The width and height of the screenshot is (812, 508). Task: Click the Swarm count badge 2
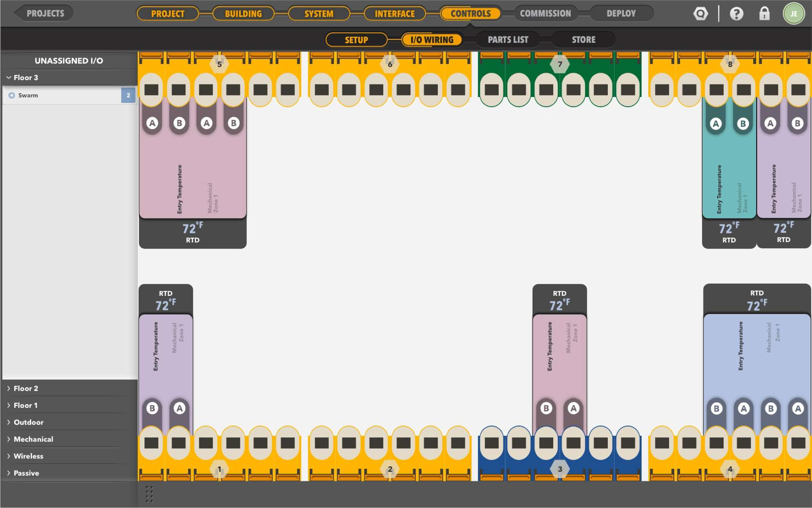click(x=128, y=95)
